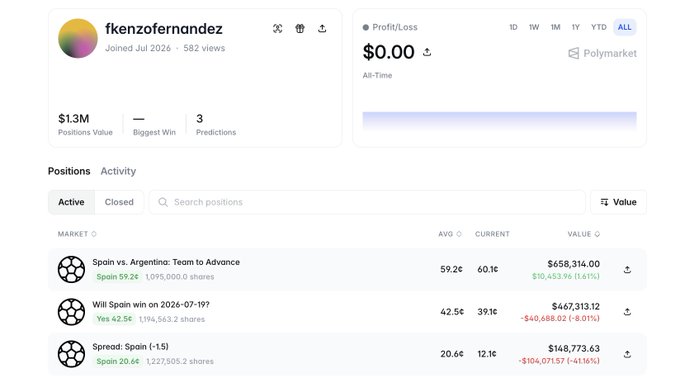Click the 3 Predictions stat
The height and width of the screenshot is (392, 680).
(216, 124)
